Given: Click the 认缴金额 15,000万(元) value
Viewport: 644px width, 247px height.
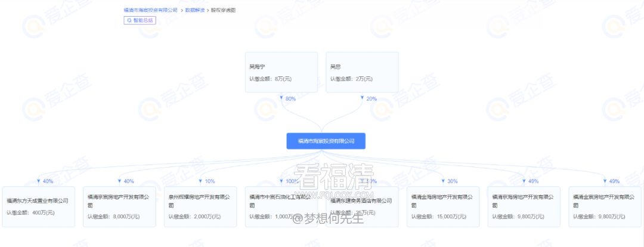Looking at the screenshot, I should click(x=438, y=217).
